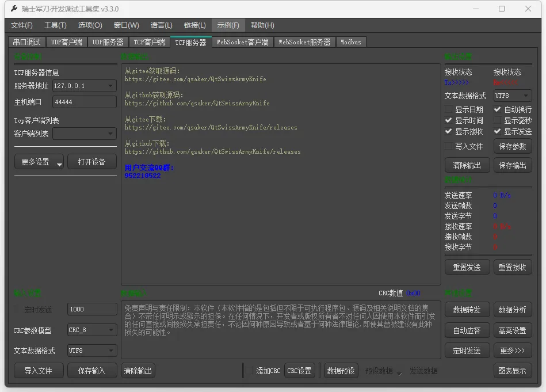Open the 示例(F) menu
The image size is (546, 392).
tap(228, 25)
